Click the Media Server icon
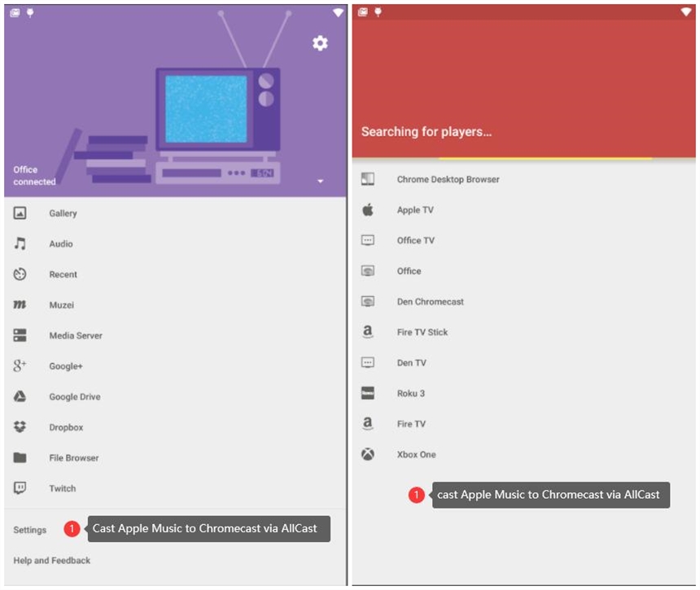The image size is (700, 590). [20, 335]
